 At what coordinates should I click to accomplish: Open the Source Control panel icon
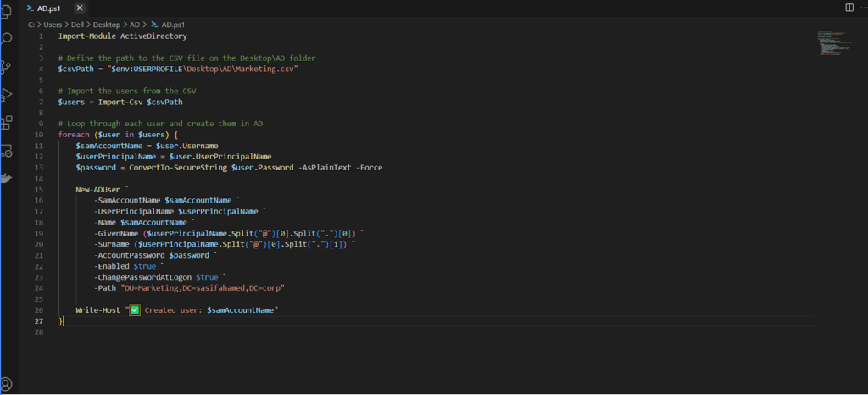point(8,66)
